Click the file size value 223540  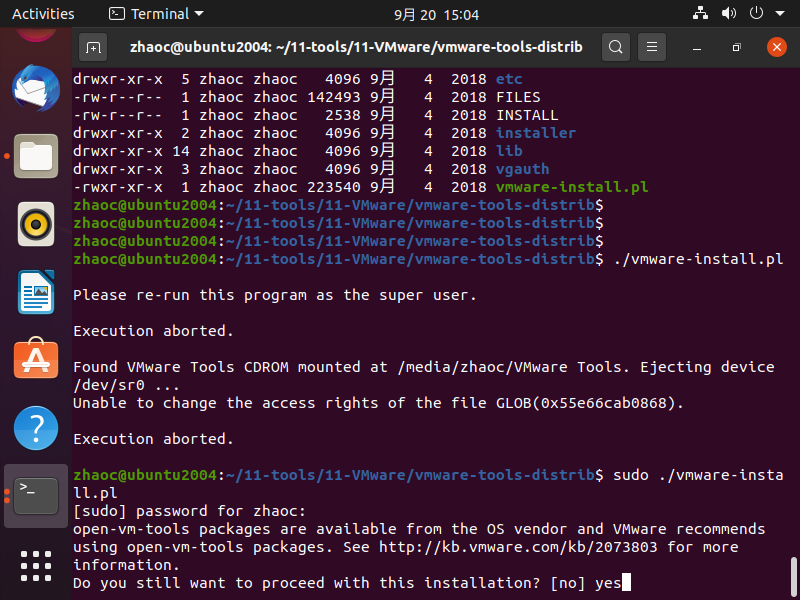[x=334, y=187]
